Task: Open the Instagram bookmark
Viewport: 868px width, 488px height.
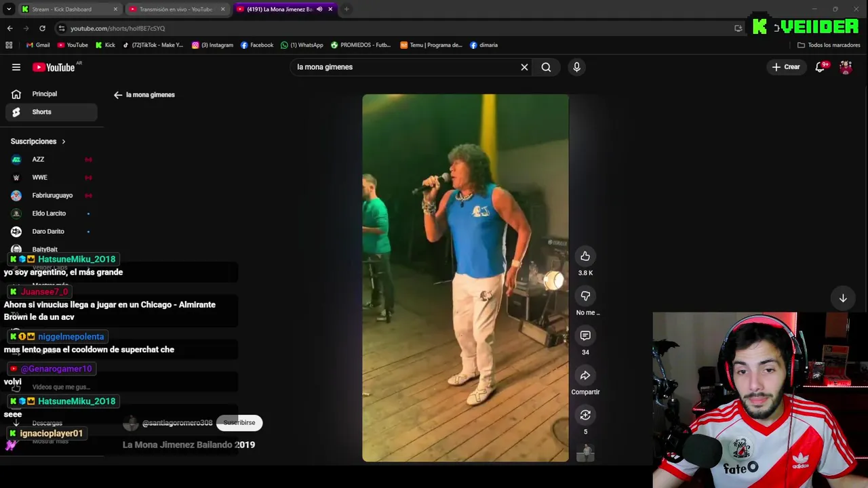Action: click(x=212, y=45)
